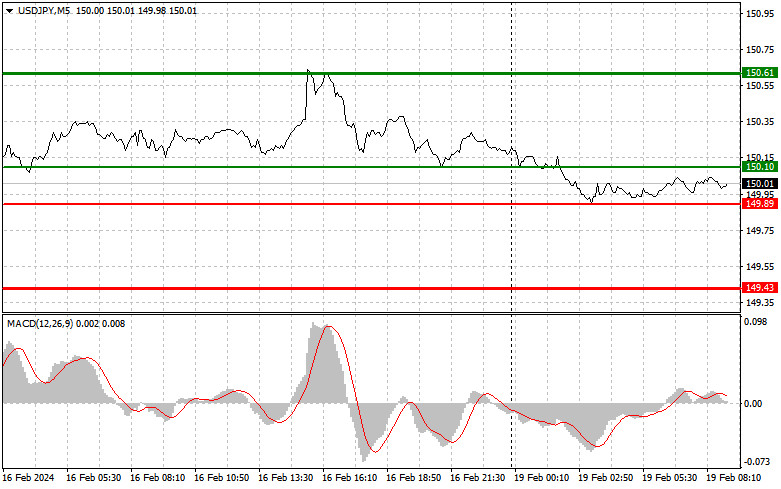Click the 149.55 price axis value
The height and width of the screenshot is (489, 781).
tap(760, 267)
